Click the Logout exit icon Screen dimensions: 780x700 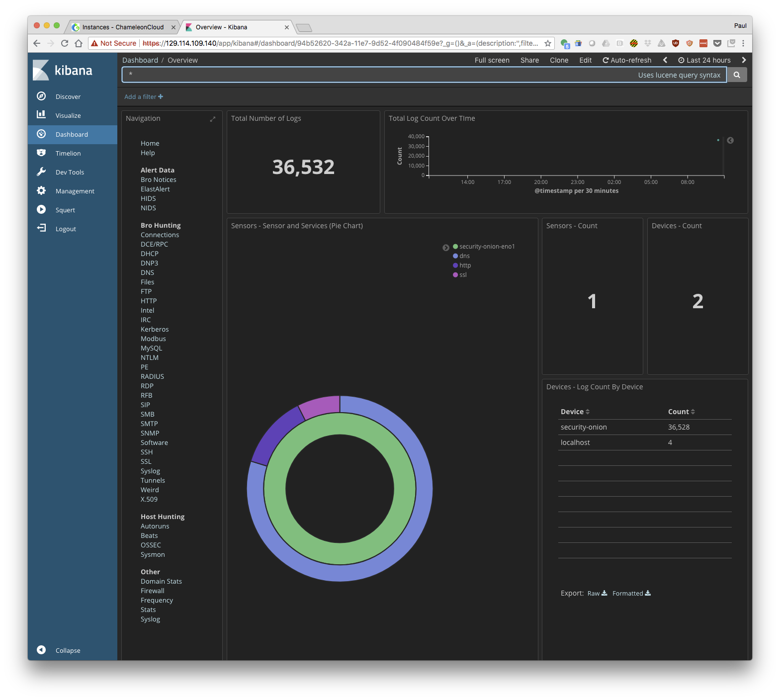pos(41,228)
